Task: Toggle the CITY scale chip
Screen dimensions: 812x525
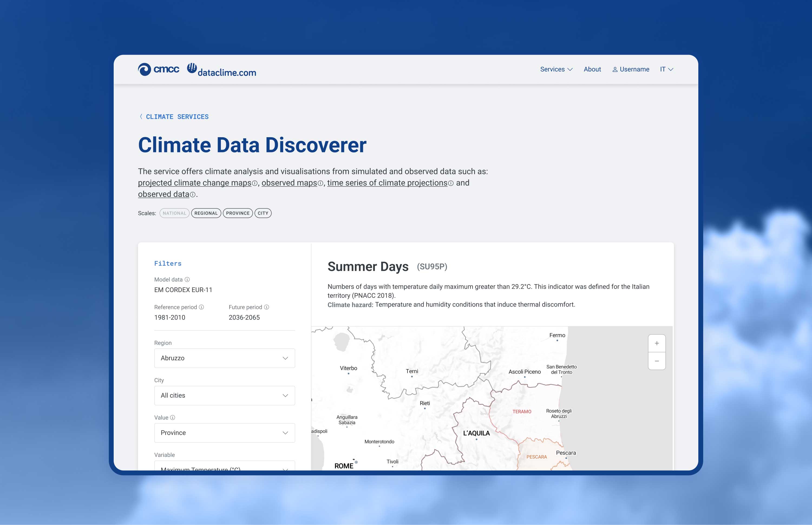Action: pos(263,213)
